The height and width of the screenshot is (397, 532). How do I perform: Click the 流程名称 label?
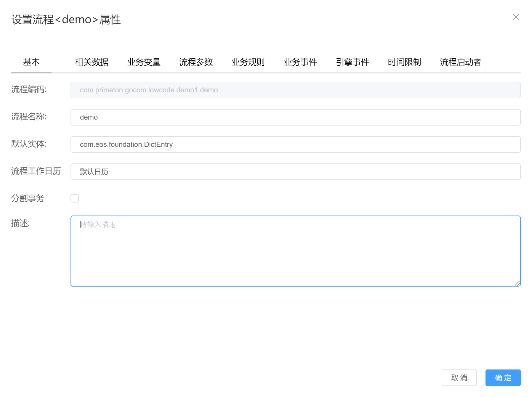(29, 117)
